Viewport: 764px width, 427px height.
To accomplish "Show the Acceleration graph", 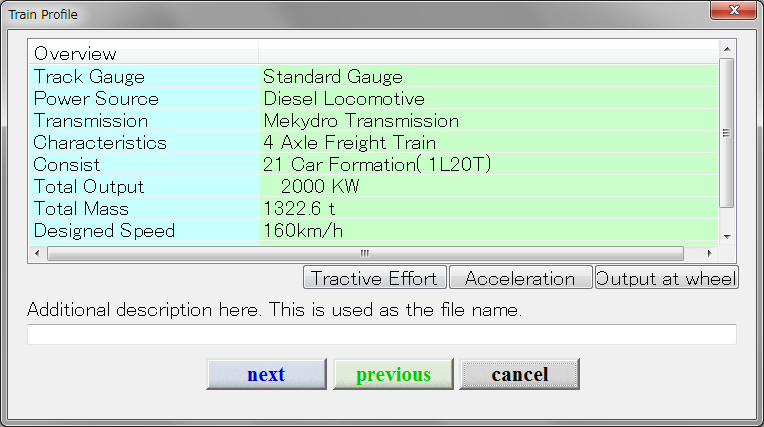I will coord(520,277).
